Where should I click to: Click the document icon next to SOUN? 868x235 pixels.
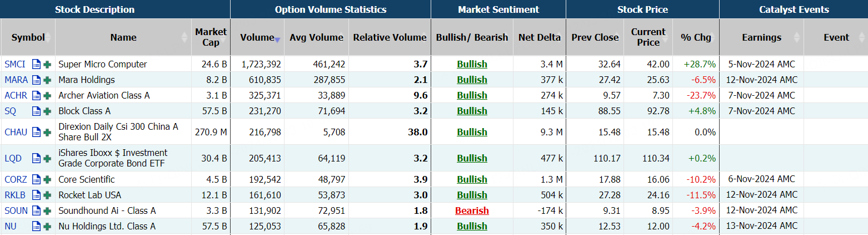pyautogui.click(x=37, y=210)
